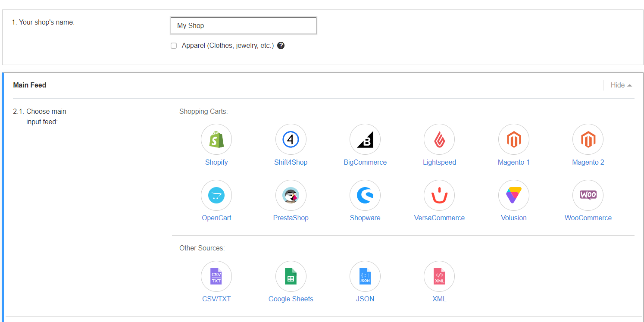The image size is (644, 322).
Task: Pick the BigCommerce logo icon
Action: point(365,139)
